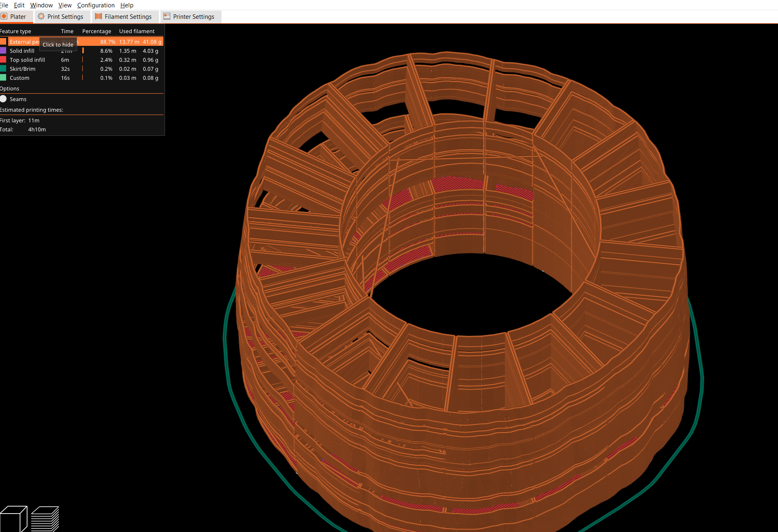
Task: Switch to the Printer Settings tab
Action: click(x=190, y=16)
